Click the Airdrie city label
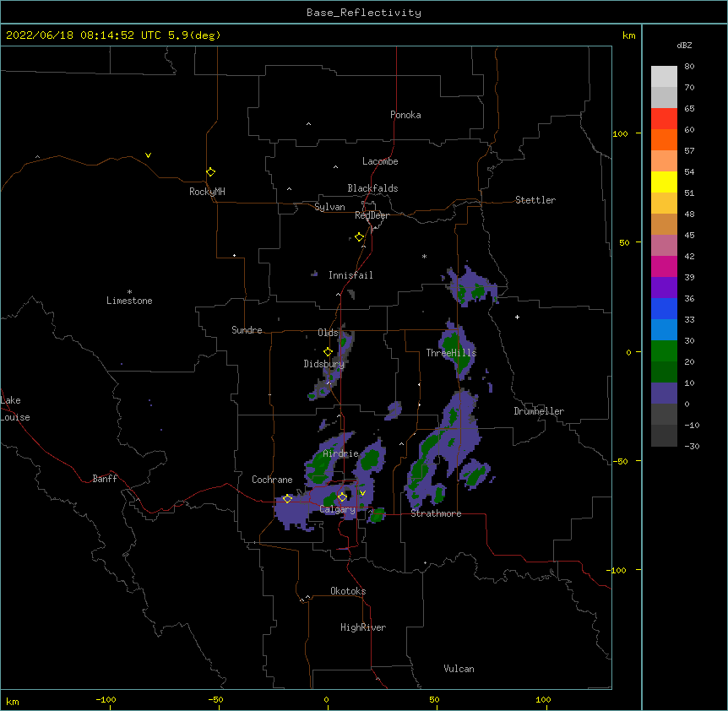Image resolution: width=728 pixels, height=711 pixels. coord(341,453)
